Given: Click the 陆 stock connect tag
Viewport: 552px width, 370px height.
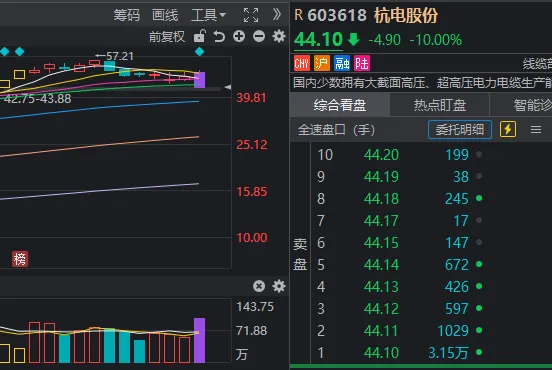Looking at the screenshot, I should click(x=362, y=64).
